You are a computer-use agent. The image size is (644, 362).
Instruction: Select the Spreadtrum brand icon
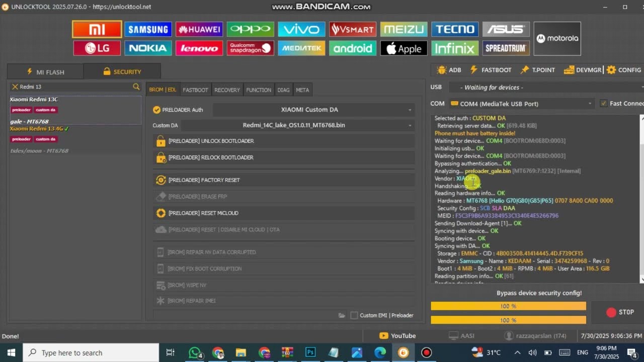click(x=506, y=48)
